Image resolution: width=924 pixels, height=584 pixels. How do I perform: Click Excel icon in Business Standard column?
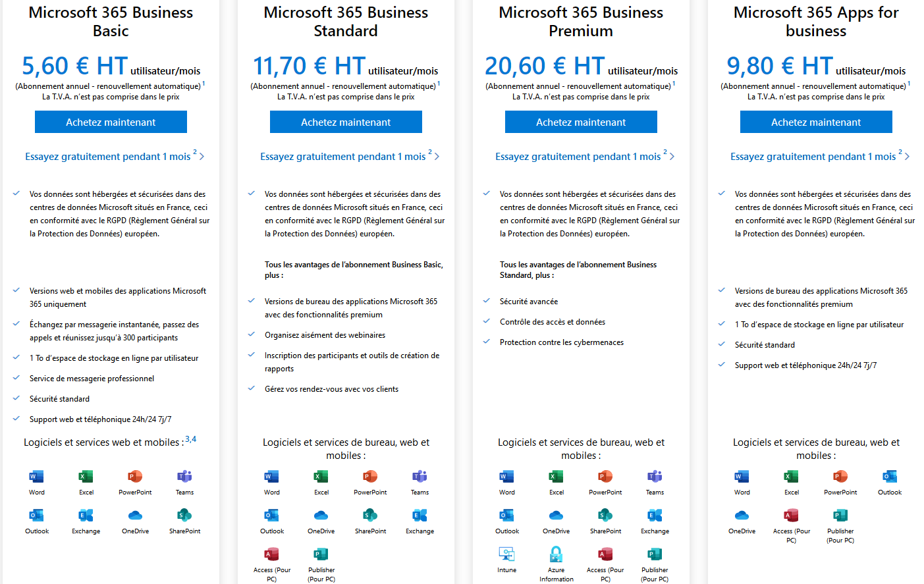coord(321,477)
